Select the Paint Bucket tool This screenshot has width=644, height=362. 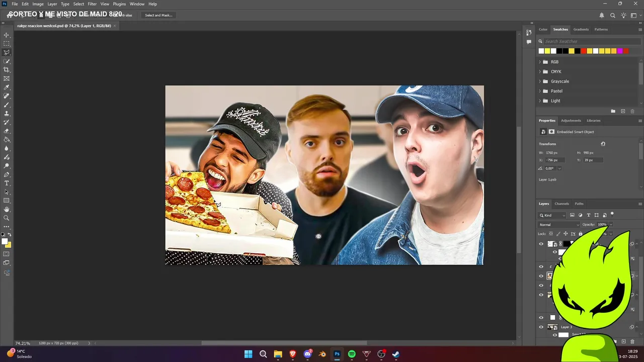[x=7, y=140]
